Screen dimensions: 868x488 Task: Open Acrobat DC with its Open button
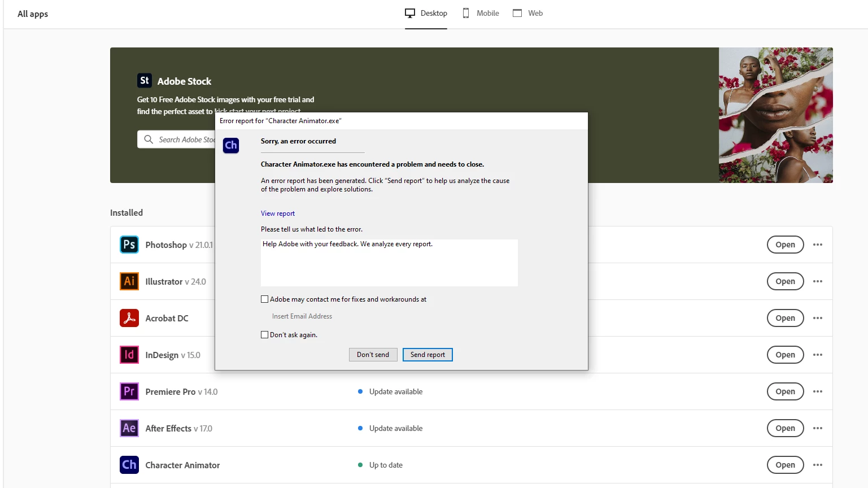785,318
